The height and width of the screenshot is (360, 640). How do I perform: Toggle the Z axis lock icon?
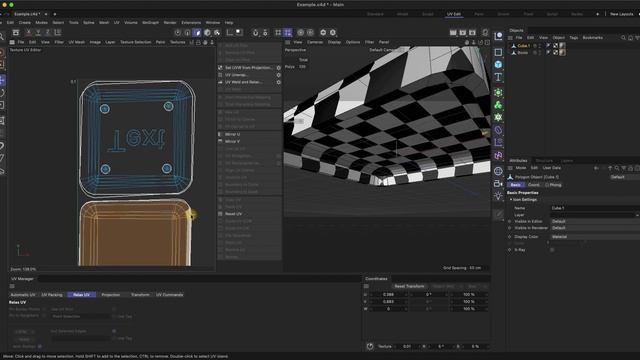[x=48, y=32]
